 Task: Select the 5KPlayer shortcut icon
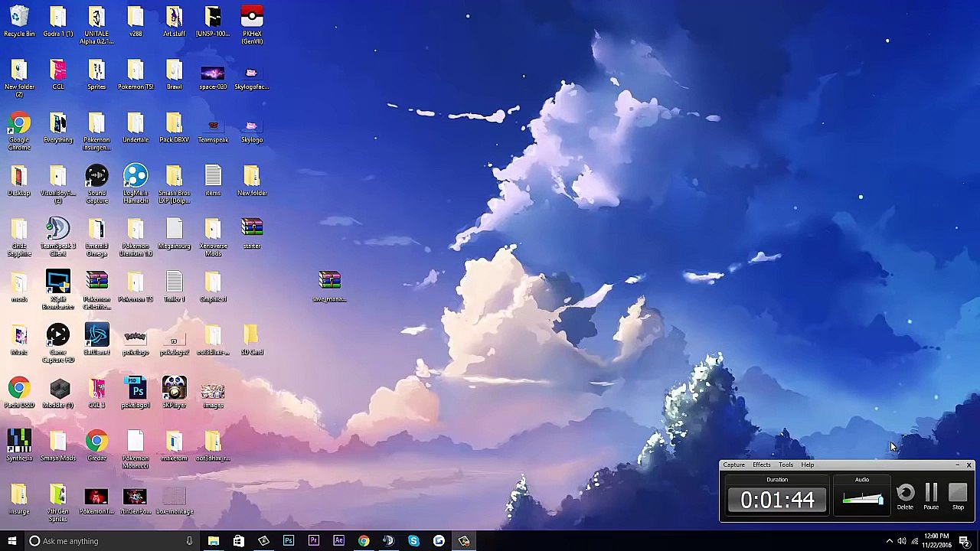174,393
